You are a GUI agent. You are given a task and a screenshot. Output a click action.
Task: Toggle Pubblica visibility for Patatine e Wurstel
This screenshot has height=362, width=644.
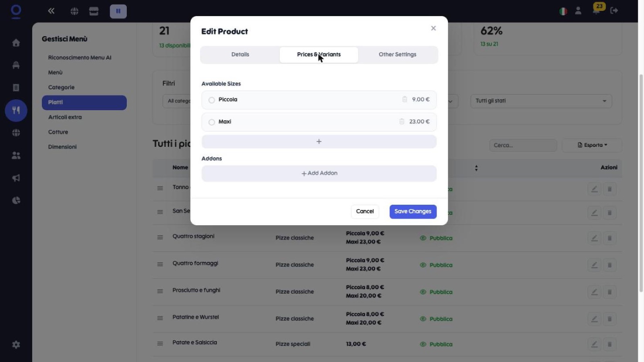click(436, 319)
